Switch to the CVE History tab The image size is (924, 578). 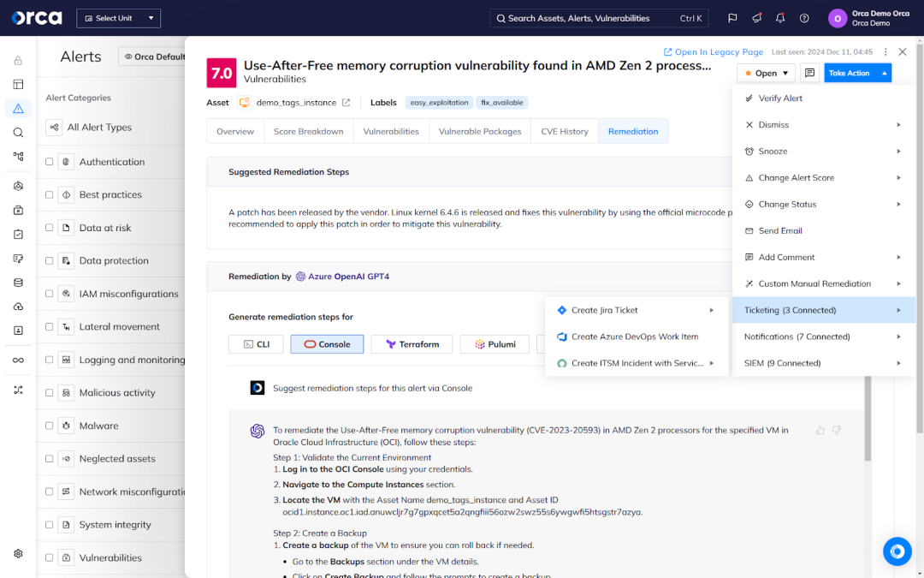coord(565,132)
